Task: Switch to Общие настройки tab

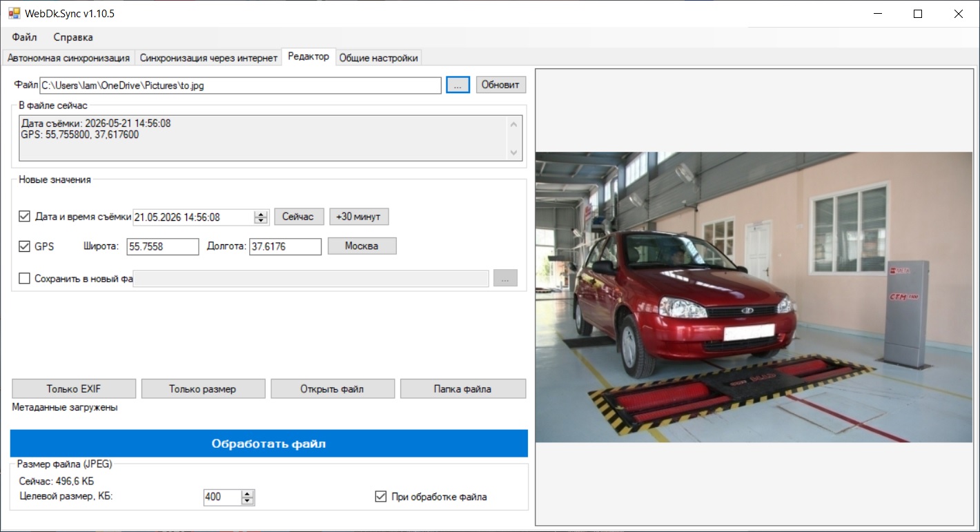Action: pos(378,58)
